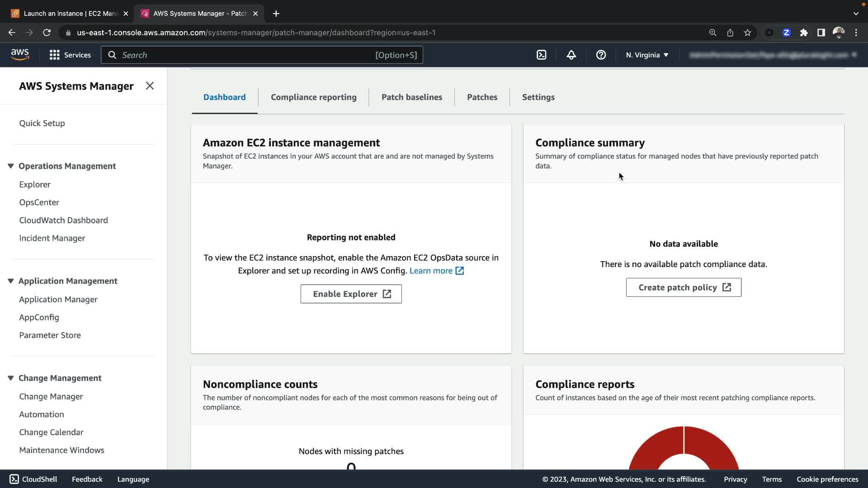Collapse the Operations Management section
The width and height of the screenshot is (868, 488).
[10, 166]
